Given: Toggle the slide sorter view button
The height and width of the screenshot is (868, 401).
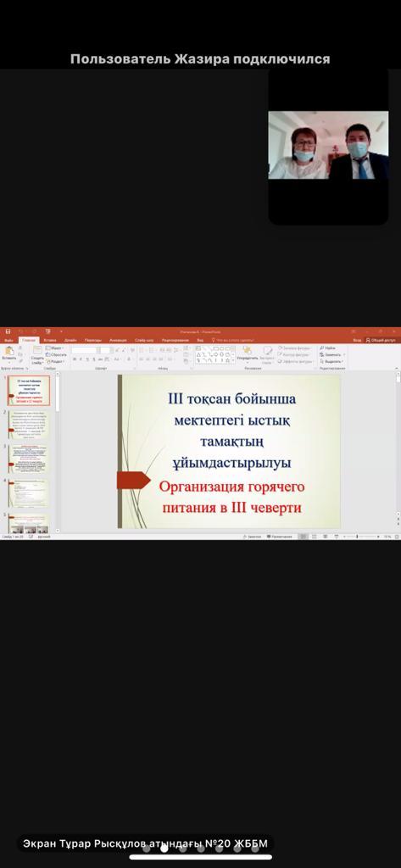Looking at the screenshot, I should 314,537.
